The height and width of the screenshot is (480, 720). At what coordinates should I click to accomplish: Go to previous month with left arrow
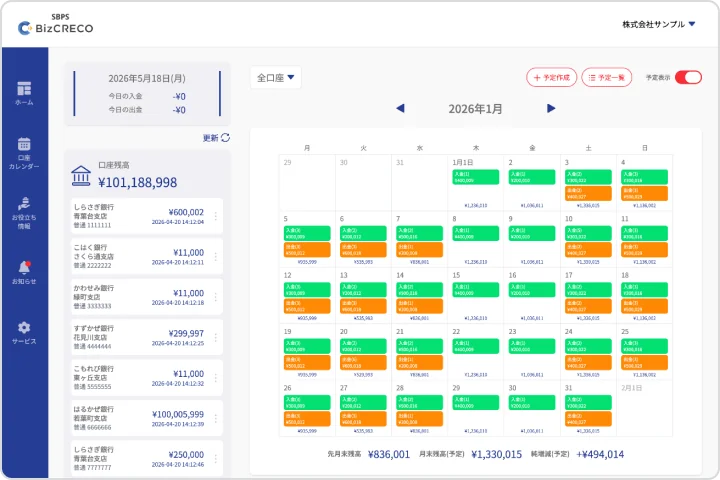click(x=400, y=108)
